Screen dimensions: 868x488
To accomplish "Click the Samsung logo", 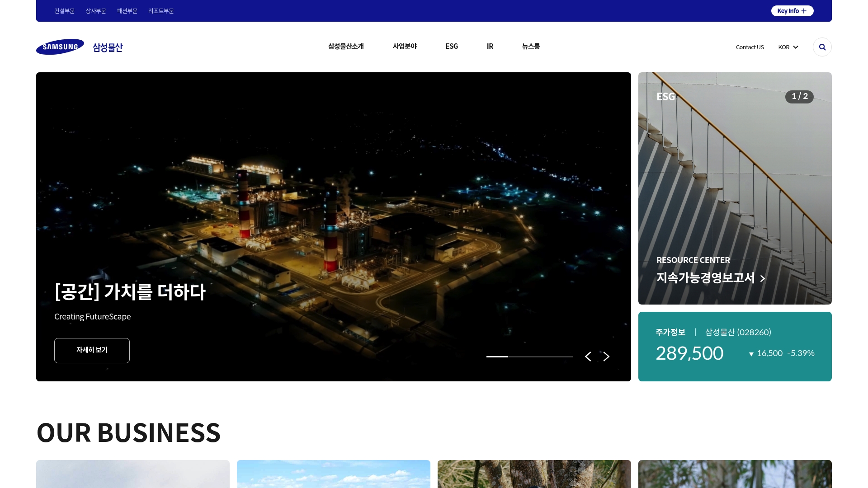I will point(60,47).
